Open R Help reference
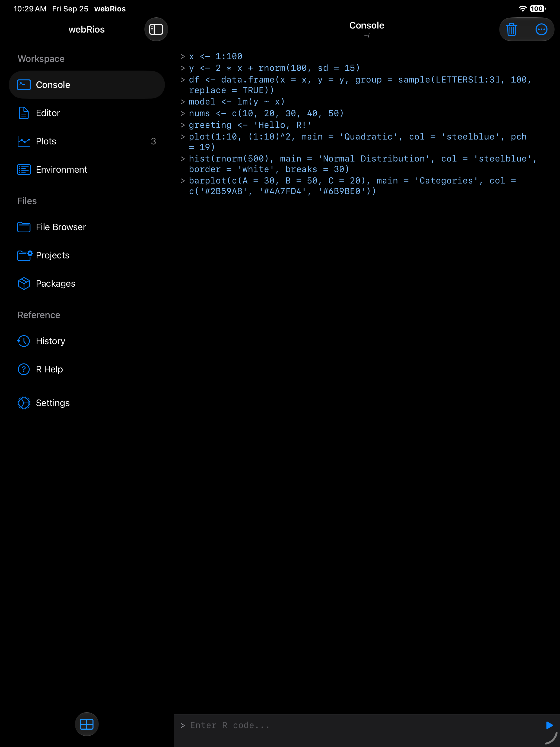The width and height of the screenshot is (560, 747). (x=87, y=369)
